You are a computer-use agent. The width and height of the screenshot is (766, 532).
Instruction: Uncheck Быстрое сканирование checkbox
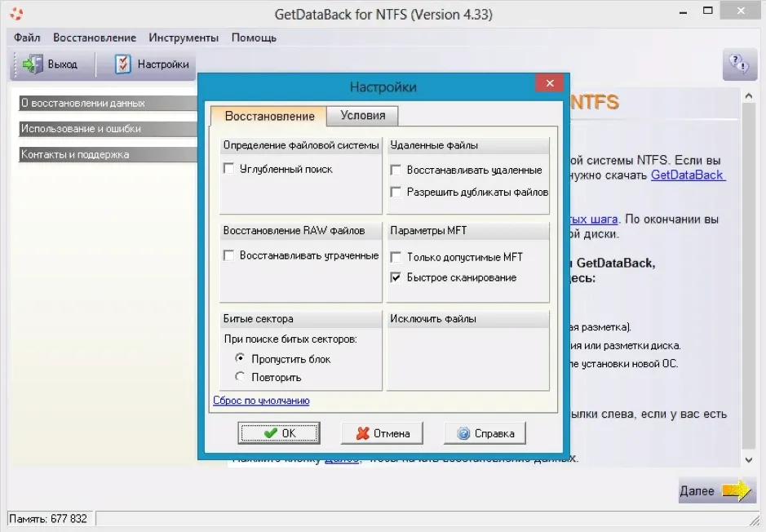click(396, 277)
